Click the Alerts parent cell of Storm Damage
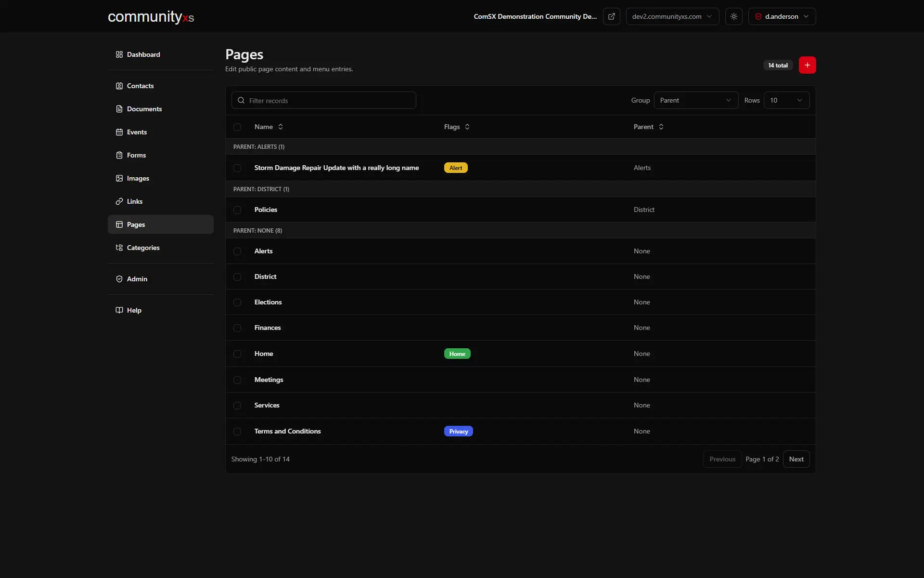This screenshot has width=924, height=578. (642, 168)
